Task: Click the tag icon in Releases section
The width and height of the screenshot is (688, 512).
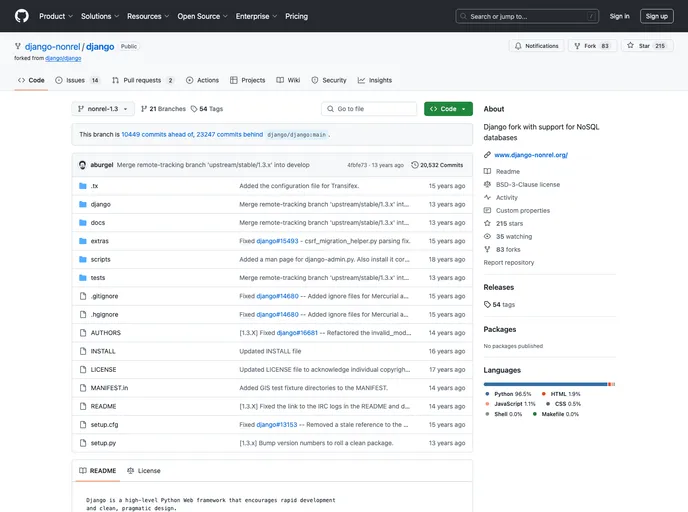Action: pos(487,304)
